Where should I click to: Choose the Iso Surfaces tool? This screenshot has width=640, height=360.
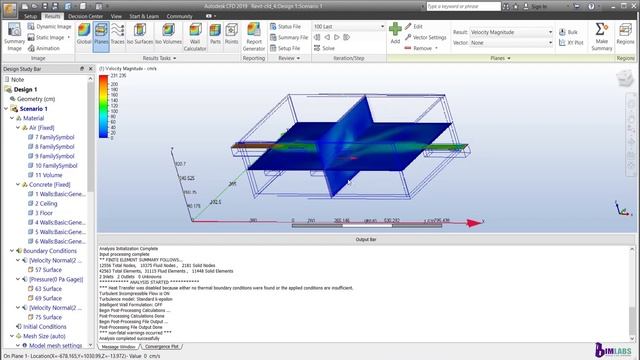pos(140,34)
